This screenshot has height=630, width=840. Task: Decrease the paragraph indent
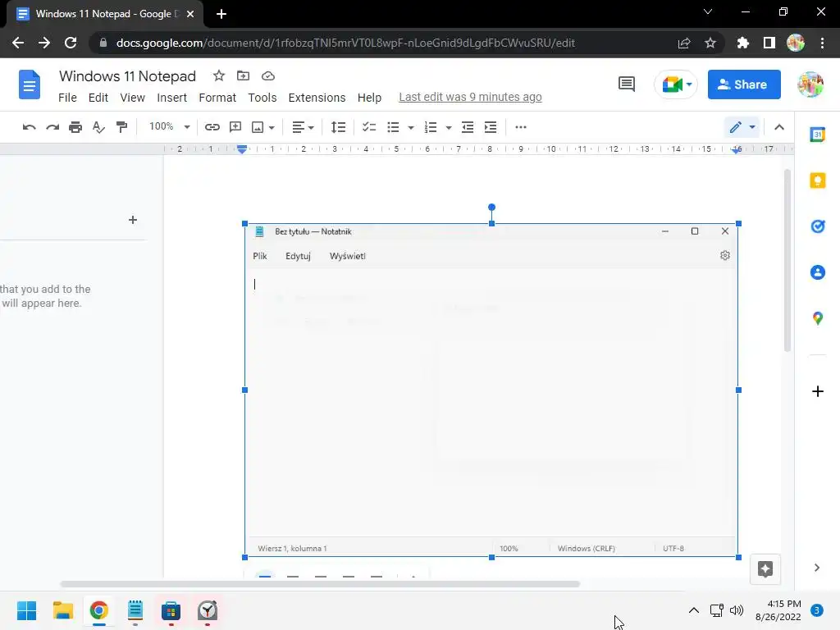coord(468,127)
